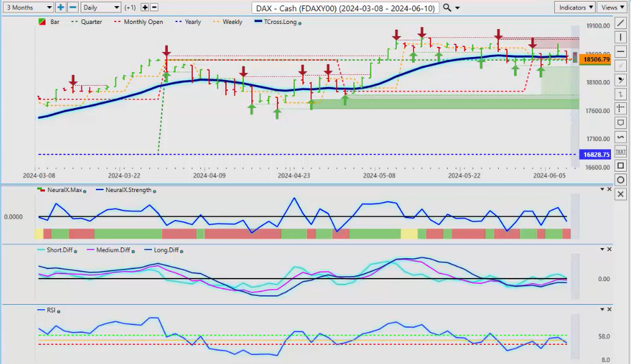Click the blue 16828.75 yearly price tag
This screenshot has width=631, height=364.
tap(595, 155)
